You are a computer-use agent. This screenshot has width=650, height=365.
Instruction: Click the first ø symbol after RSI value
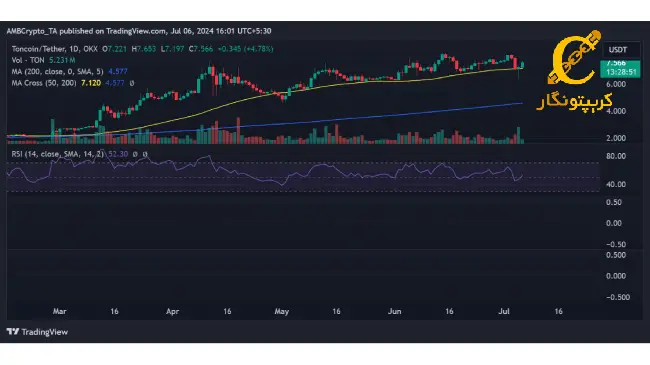click(x=135, y=154)
